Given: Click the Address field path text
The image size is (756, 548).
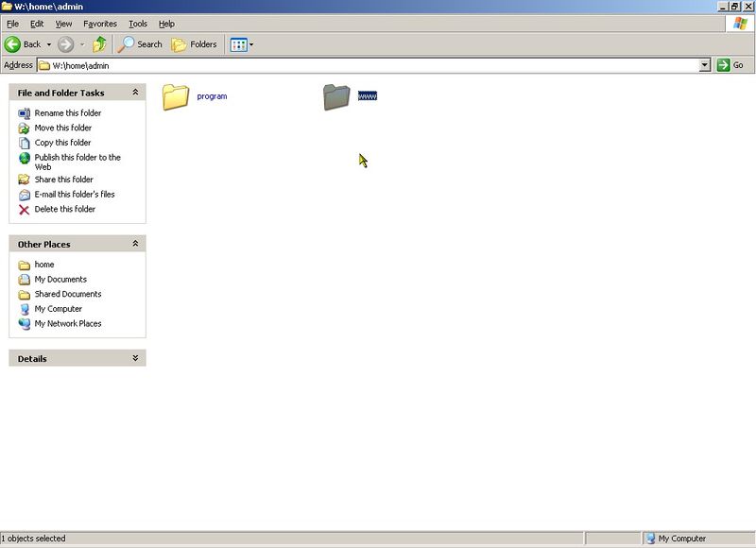Looking at the screenshot, I should (80, 65).
